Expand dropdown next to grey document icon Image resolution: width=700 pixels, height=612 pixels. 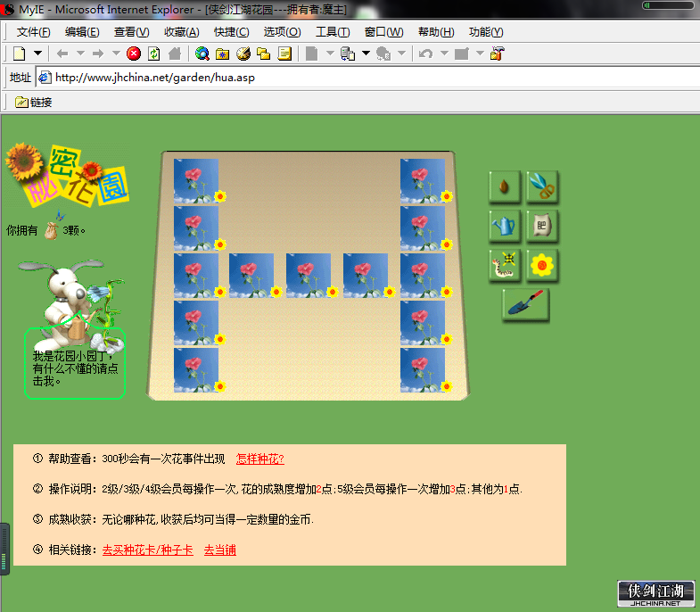(330, 54)
